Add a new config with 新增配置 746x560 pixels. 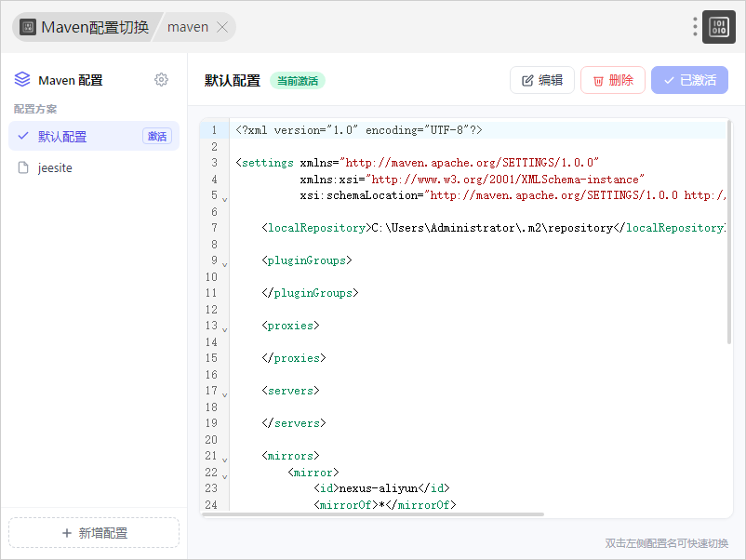(x=94, y=533)
